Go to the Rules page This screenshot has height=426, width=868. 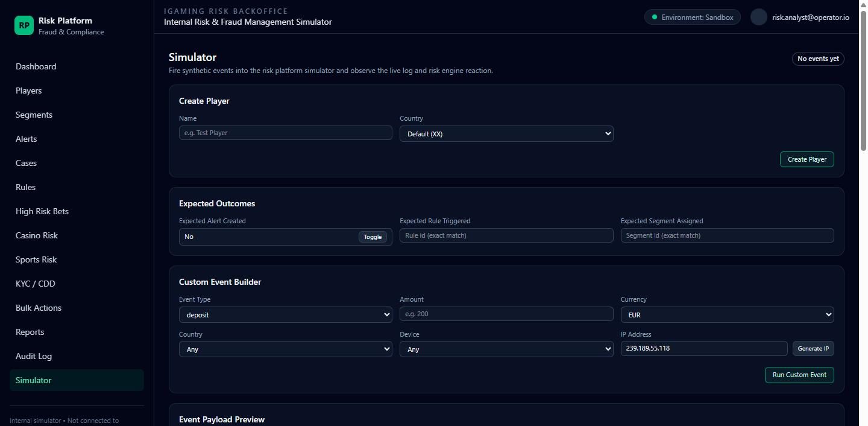tap(77, 187)
